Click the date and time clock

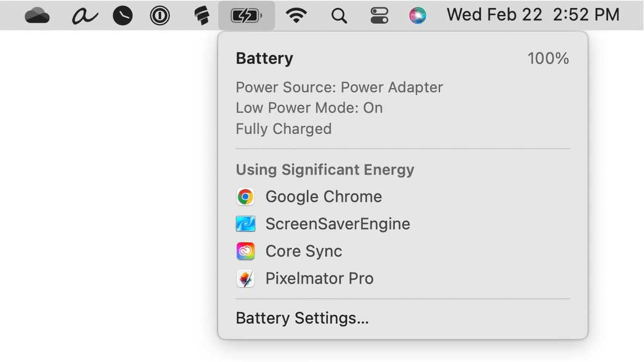(x=533, y=15)
